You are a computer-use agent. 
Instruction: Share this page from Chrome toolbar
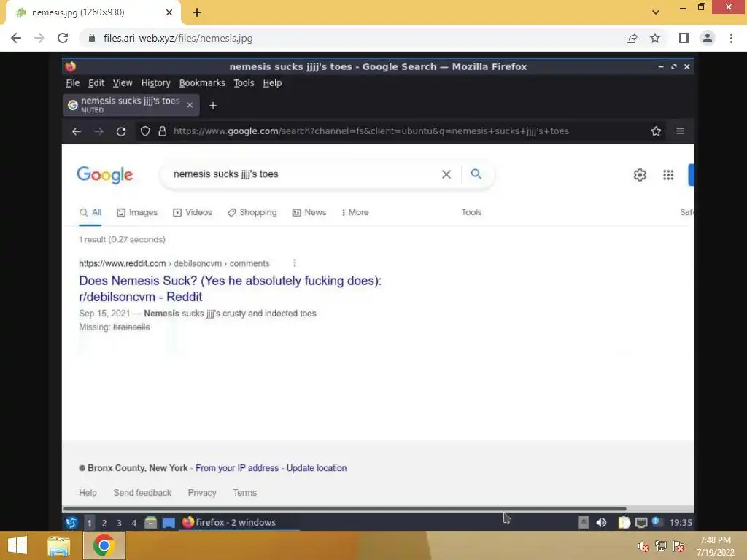pyautogui.click(x=632, y=38)
